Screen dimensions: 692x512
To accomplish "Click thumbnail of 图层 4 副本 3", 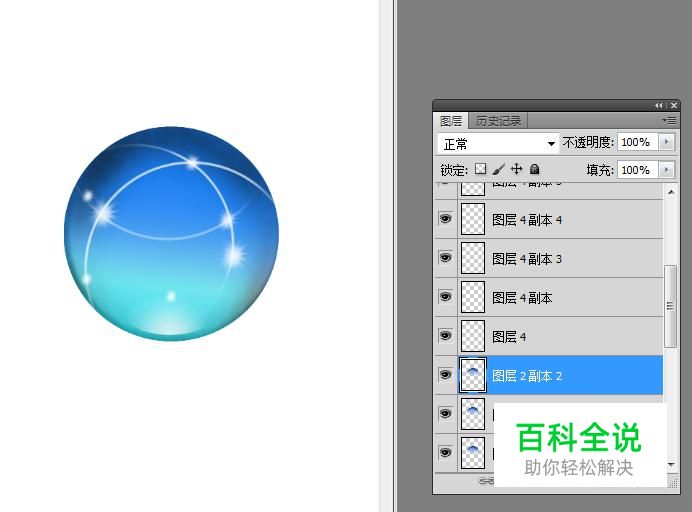I will tap(473, 258).
